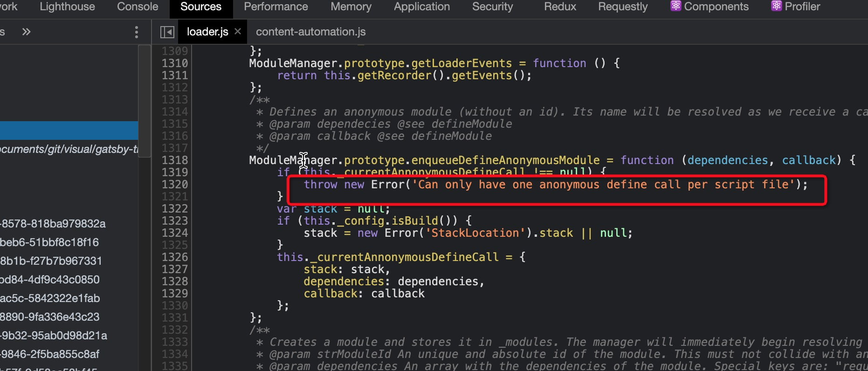Viewport: 868px width, 371px height.
Task: Select the highlighted blue navigator row
Action: point(69,131)
